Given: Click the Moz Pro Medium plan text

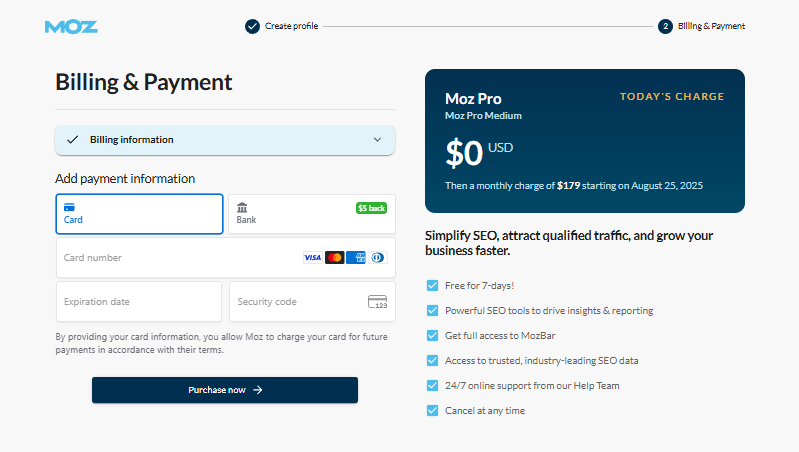Looking at the screenshot, I should point(483,116).
